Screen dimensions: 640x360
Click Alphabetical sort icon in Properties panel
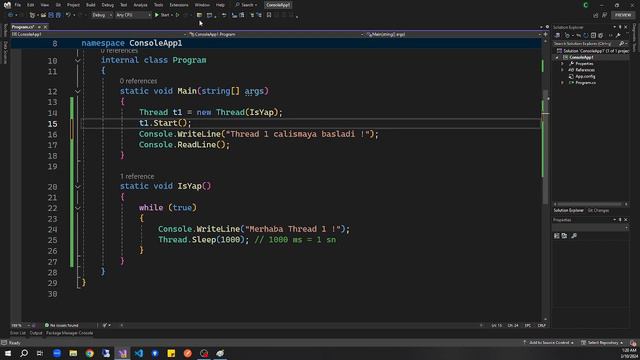click(564, 236)
